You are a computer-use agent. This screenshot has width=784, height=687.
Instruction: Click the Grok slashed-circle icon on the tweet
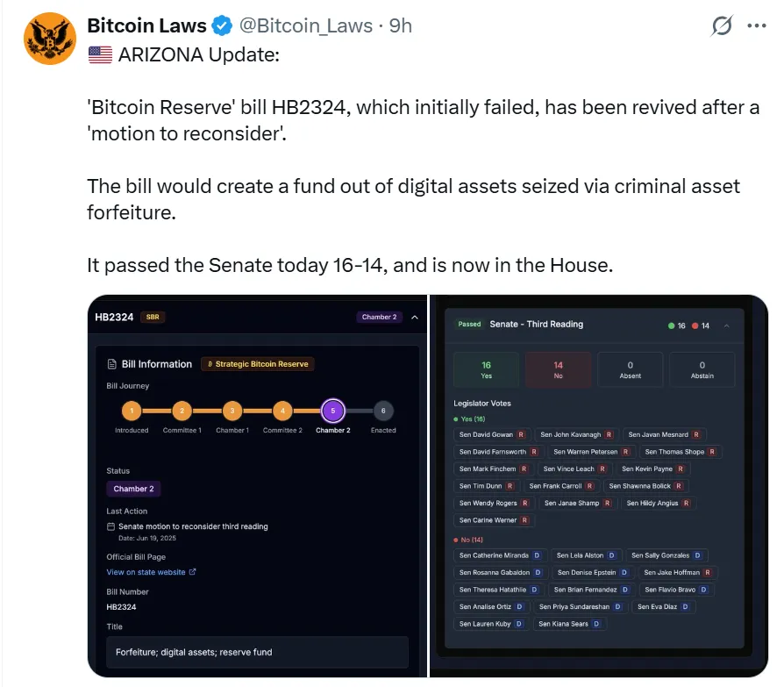click(722, 26)
